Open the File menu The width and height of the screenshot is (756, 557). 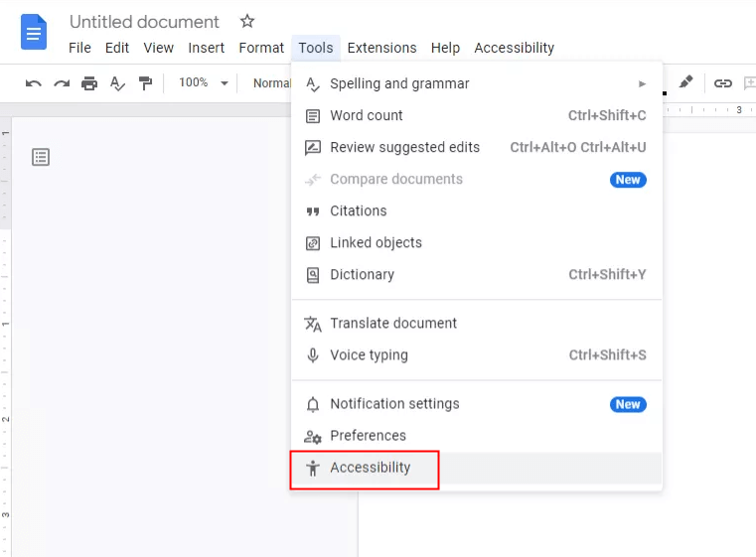click(79, 48)
